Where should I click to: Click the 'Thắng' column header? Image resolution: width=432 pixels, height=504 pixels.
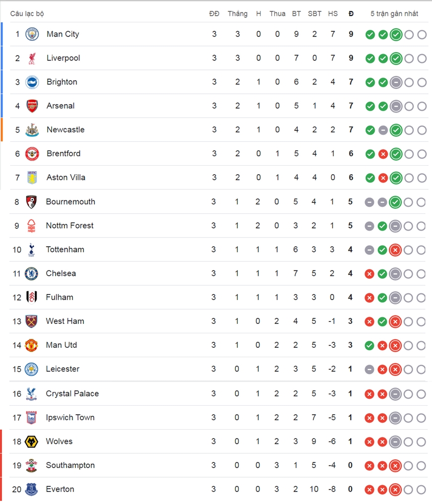click(x=238, y=14)
